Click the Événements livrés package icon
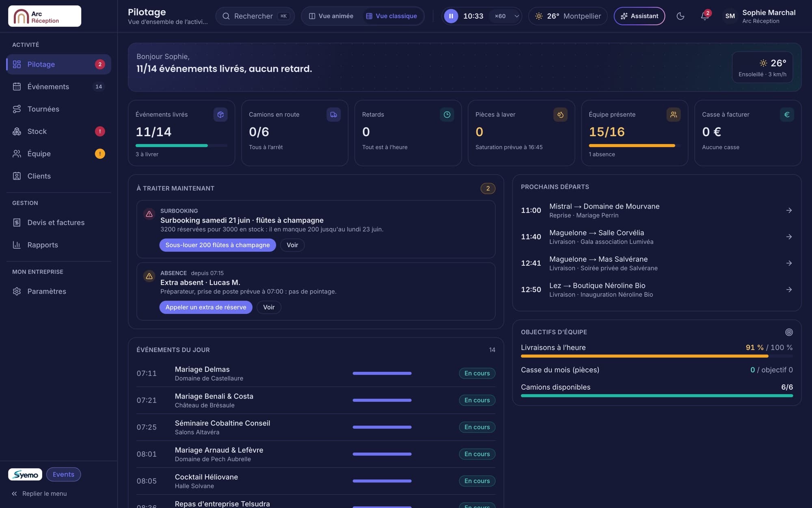812x508 pixels. (220, 115)
